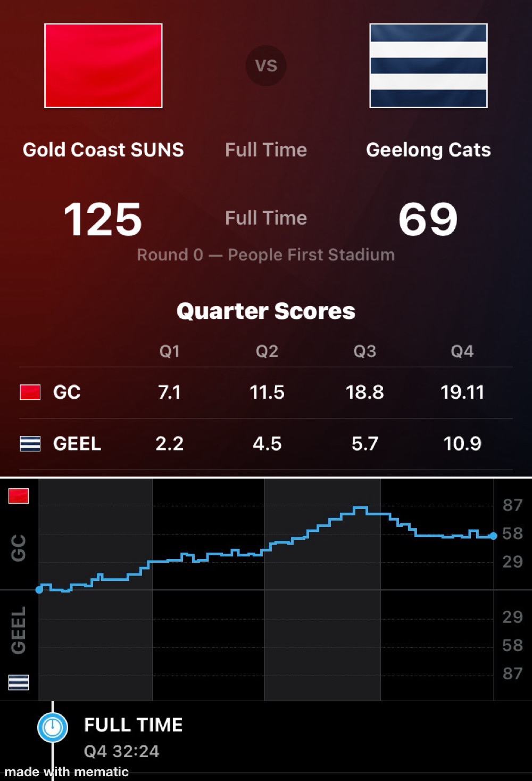Click the Q3 column header
Image resolution: width=532 pixels, height=781 pixels.
tap(364, 351)
